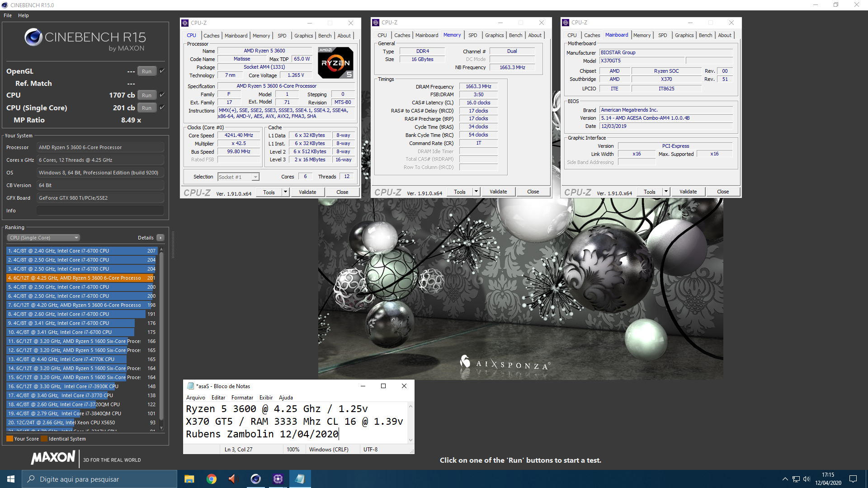Click the volume tray icon

pos(807,479)
